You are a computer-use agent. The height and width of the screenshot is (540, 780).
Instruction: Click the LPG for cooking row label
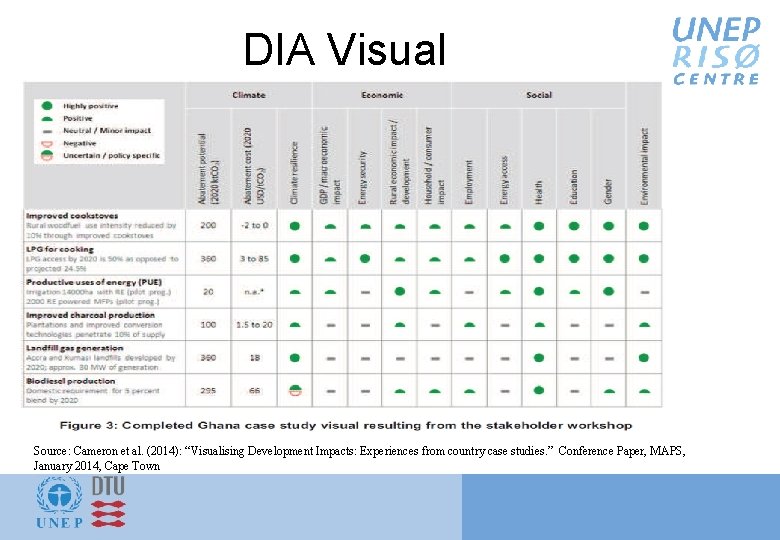coord(60,249)
